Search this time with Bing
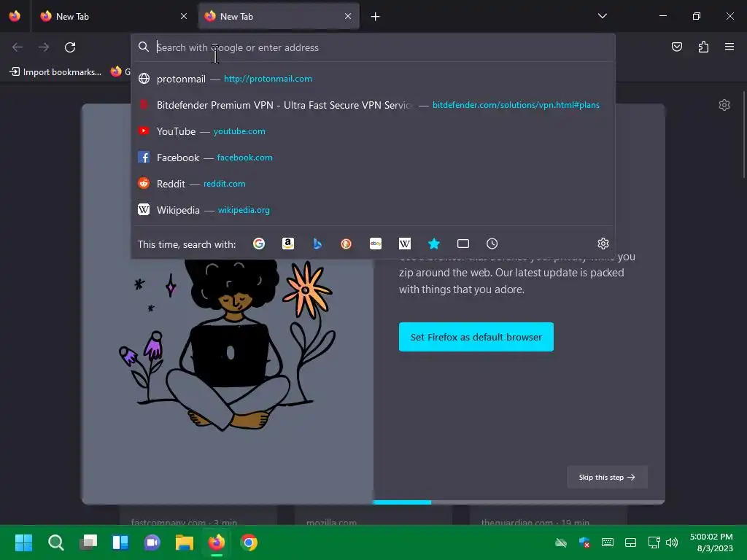The height and width of the screenshot is (560, 747). (317, 244)
